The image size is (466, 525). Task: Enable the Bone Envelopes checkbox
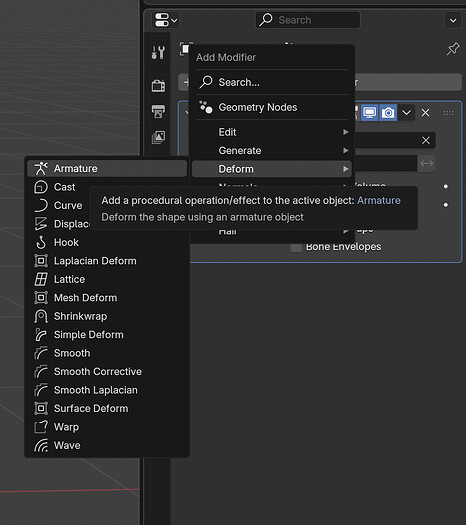point(296,247)
